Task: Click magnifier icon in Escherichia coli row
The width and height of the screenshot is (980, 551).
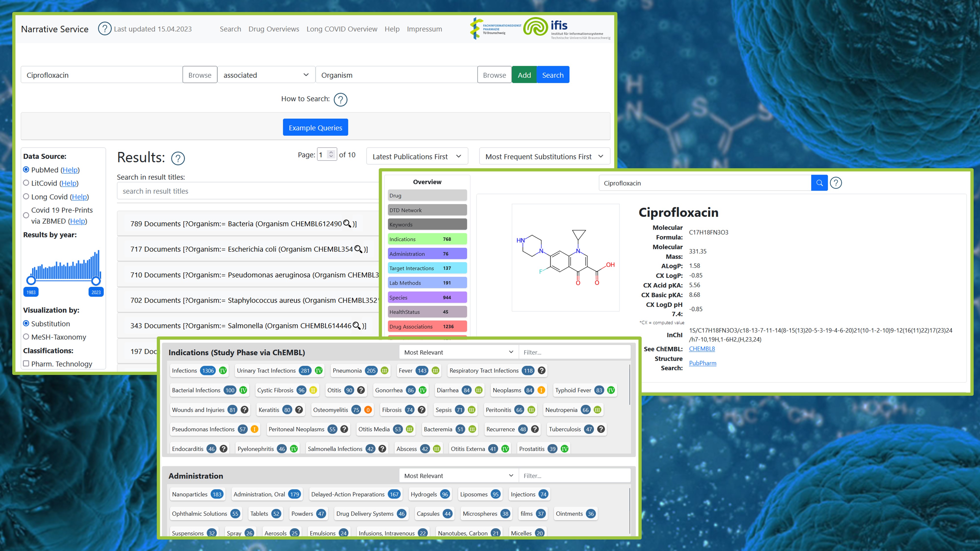Action: pyautogui.click(x=358, y=249)
